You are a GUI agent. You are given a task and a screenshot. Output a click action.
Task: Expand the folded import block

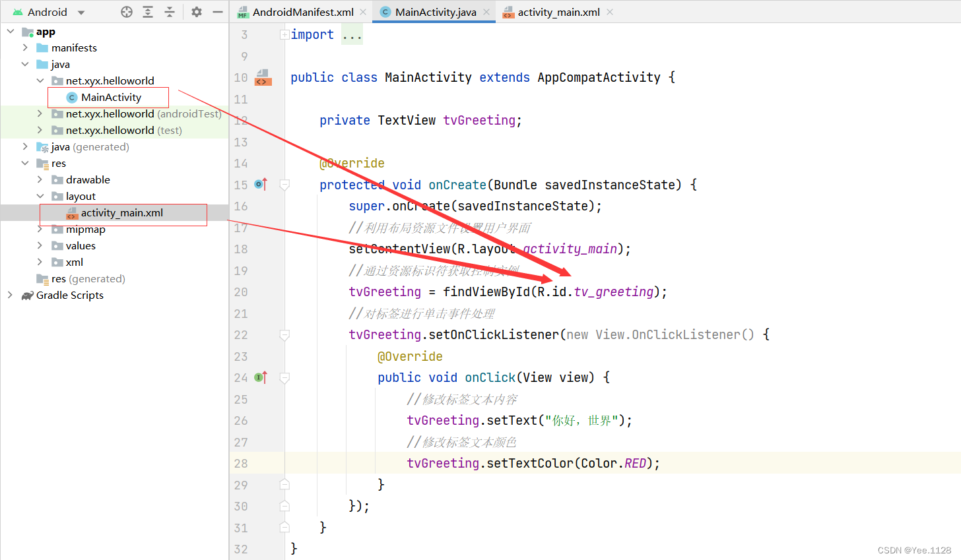[284, 34]
